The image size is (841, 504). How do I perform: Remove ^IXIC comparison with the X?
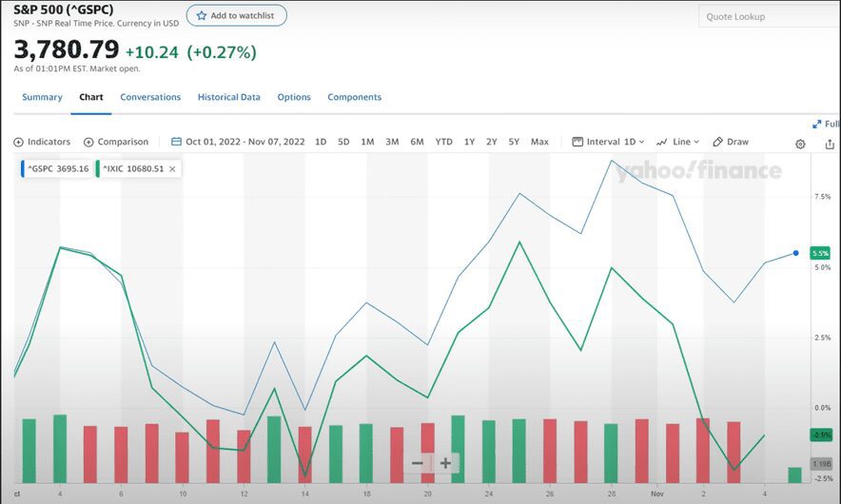[x=173, y=169]
